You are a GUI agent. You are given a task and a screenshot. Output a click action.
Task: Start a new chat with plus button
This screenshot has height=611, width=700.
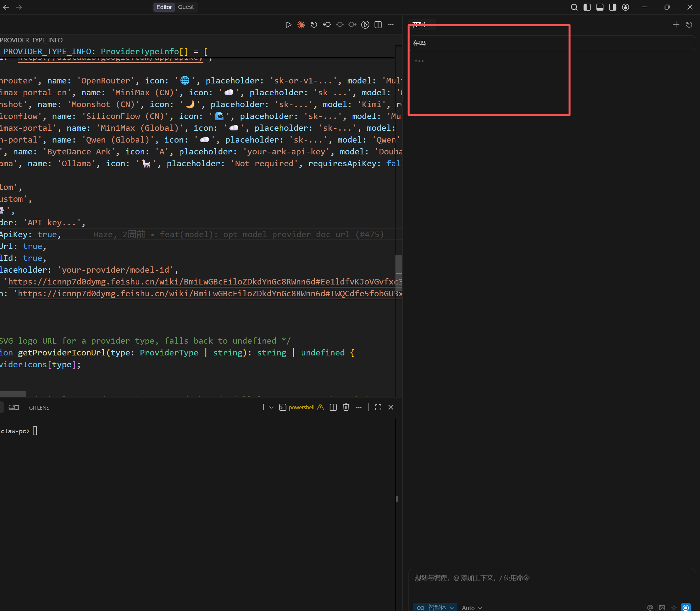676,25
